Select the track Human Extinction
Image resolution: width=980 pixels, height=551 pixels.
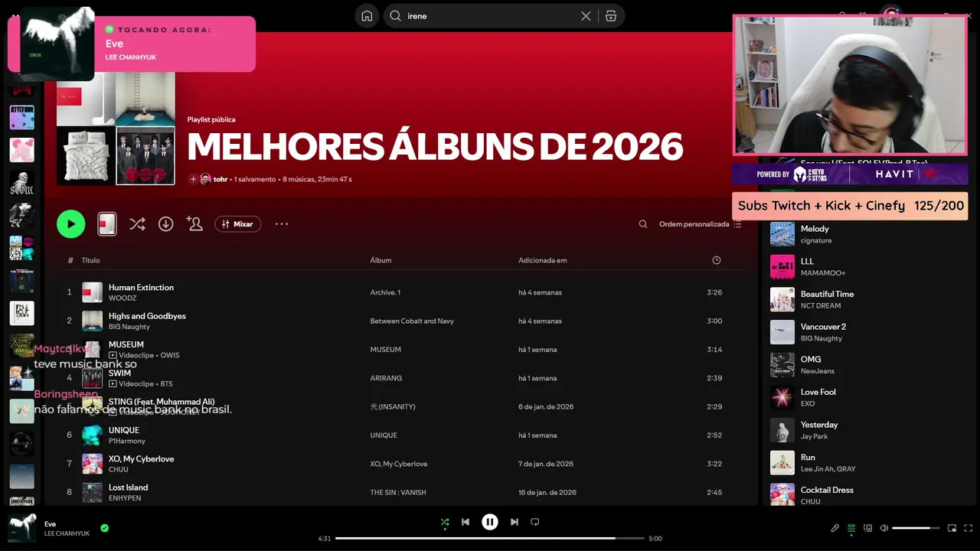(141, 288)
